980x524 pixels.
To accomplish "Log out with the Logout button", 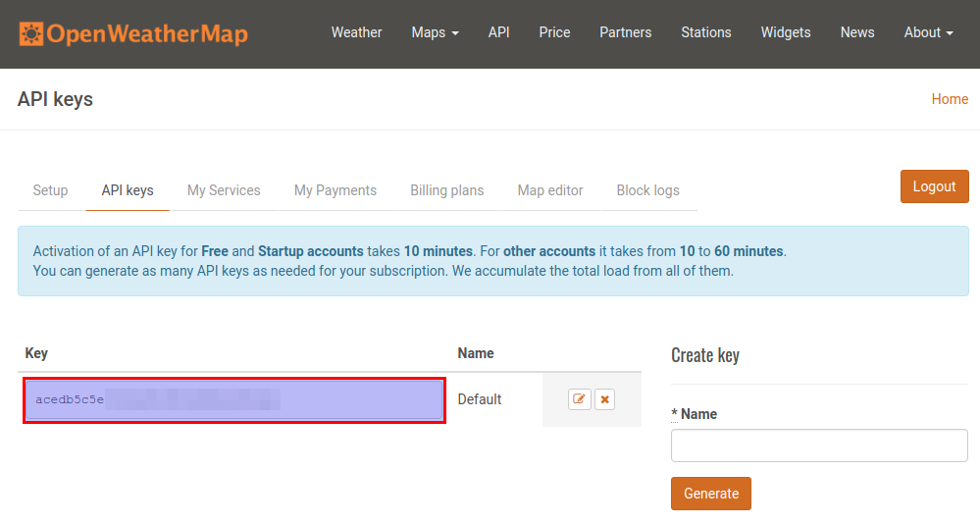I will point(934,186).
